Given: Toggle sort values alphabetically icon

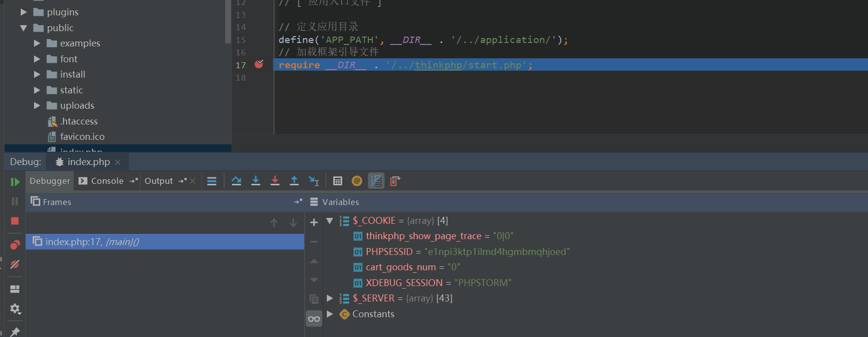Looking at the screenshot, I should point(376,181).
